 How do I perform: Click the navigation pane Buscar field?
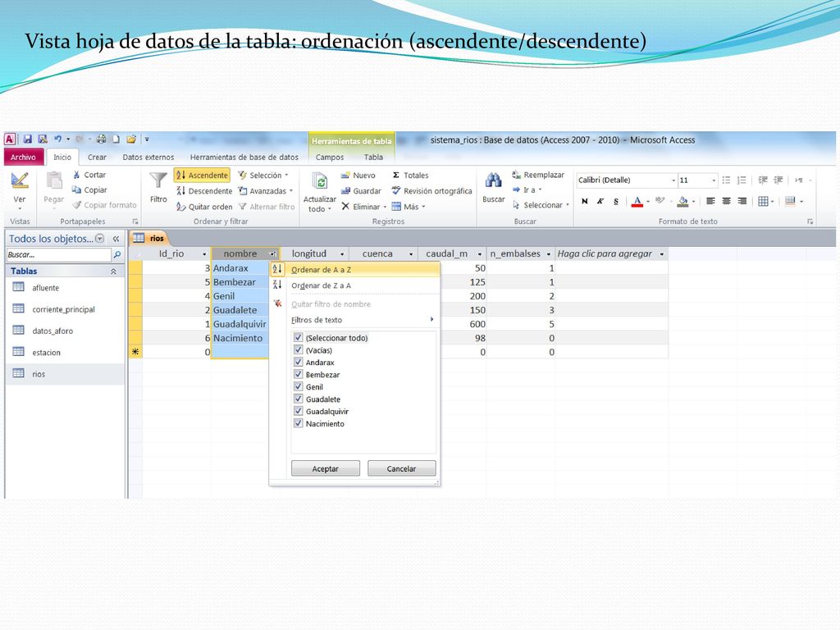pos(59,255)
